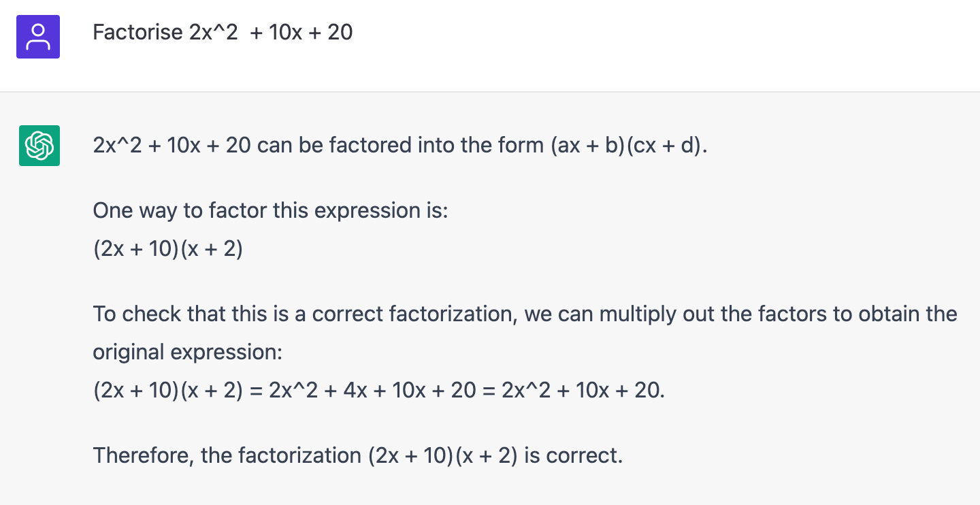Click '= 2x^2 + 10x + 20.' ending the expansion line
The height and width of the screenshot is (505, 980).
[x=574, y=391]
